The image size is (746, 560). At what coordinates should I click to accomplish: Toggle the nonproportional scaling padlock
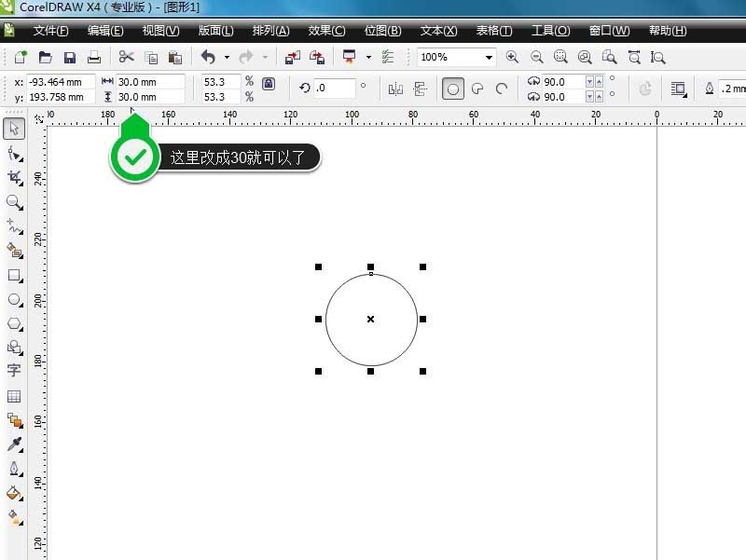pyautogui.click(x=267, y=82)
